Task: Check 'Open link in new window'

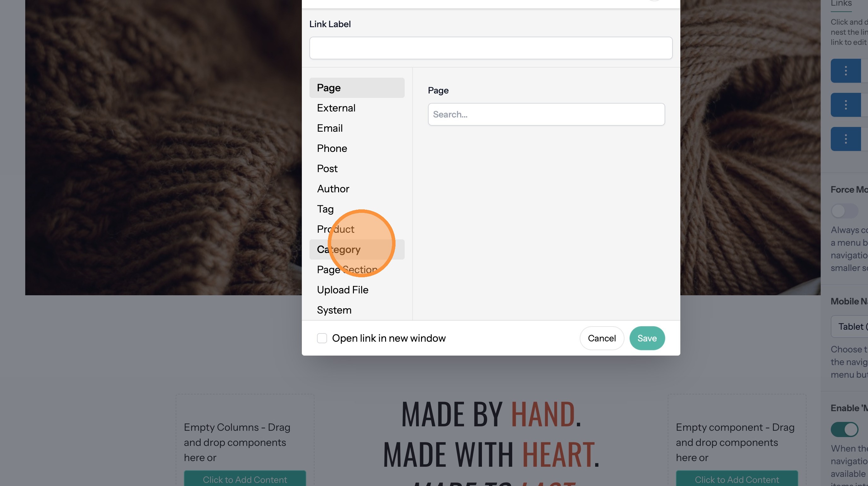Action: point(322,338)
